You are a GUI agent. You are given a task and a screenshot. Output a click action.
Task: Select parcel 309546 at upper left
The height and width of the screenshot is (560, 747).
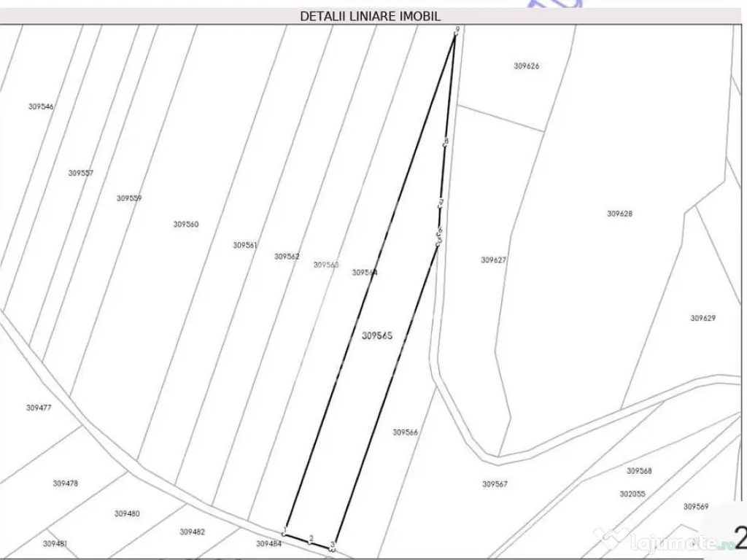[x=40, y=106]
